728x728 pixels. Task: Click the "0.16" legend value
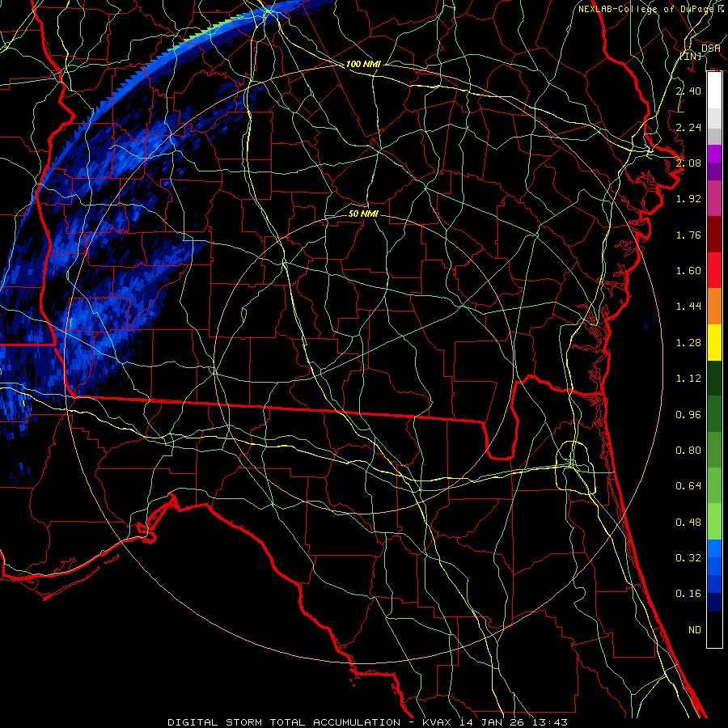688,594
